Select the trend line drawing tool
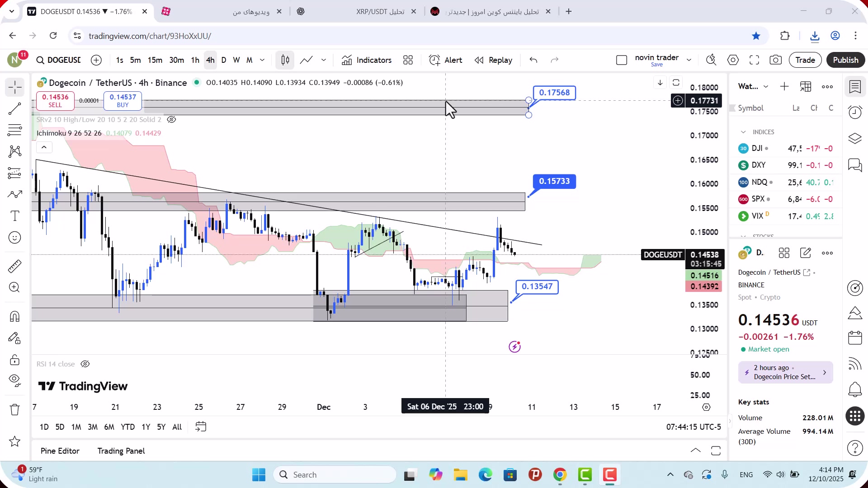 point(15,109)
